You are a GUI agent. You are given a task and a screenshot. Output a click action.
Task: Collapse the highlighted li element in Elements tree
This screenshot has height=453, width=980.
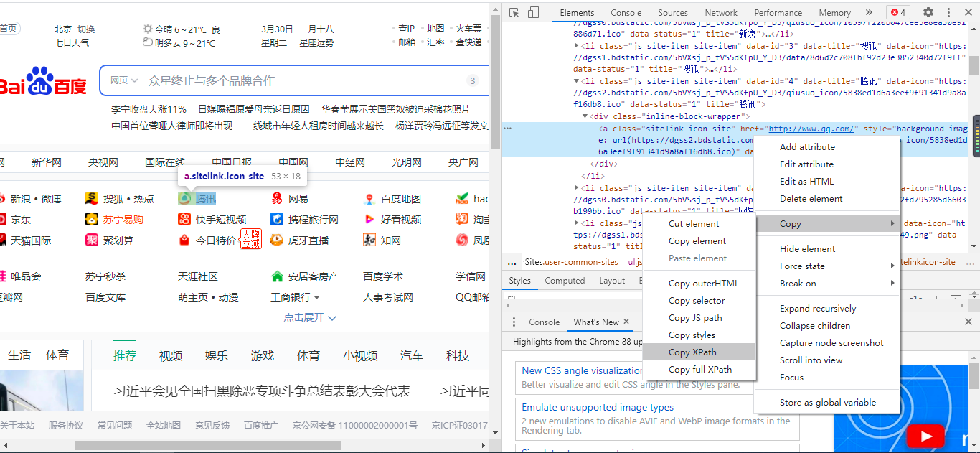point(576,80)
